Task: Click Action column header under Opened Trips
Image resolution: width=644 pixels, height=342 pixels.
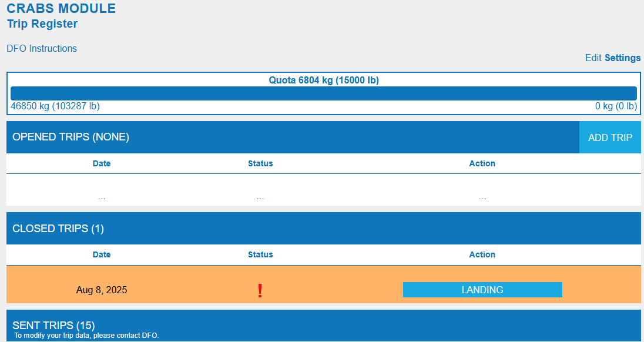Action: (x=482, y=163)
